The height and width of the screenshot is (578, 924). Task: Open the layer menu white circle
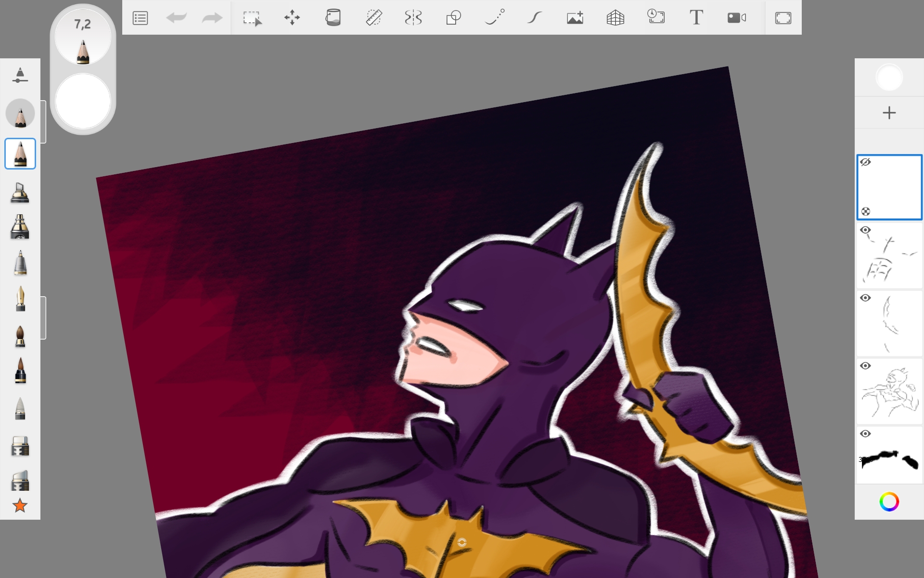pos(889,78)
